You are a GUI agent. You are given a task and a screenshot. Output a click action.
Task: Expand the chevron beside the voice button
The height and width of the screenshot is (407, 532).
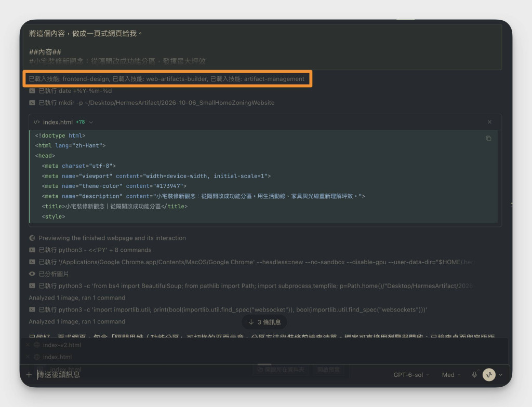click(x=500, y=375)
